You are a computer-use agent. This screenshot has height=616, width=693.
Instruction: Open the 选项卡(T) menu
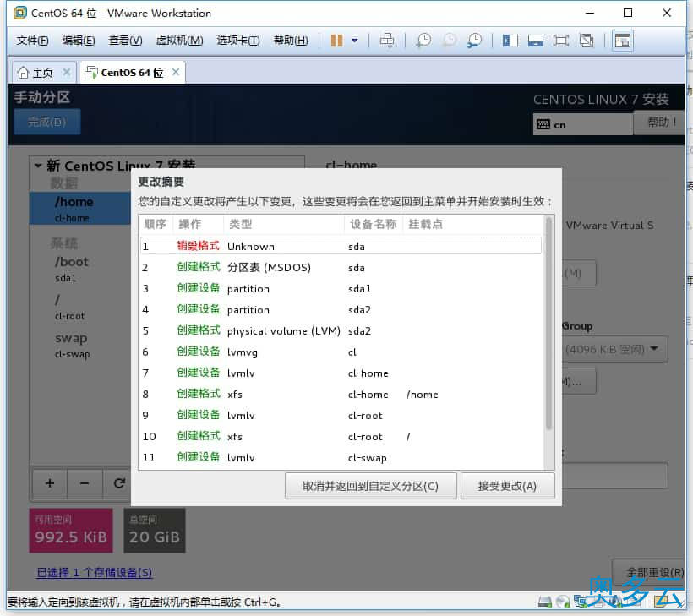pos(238,41)
